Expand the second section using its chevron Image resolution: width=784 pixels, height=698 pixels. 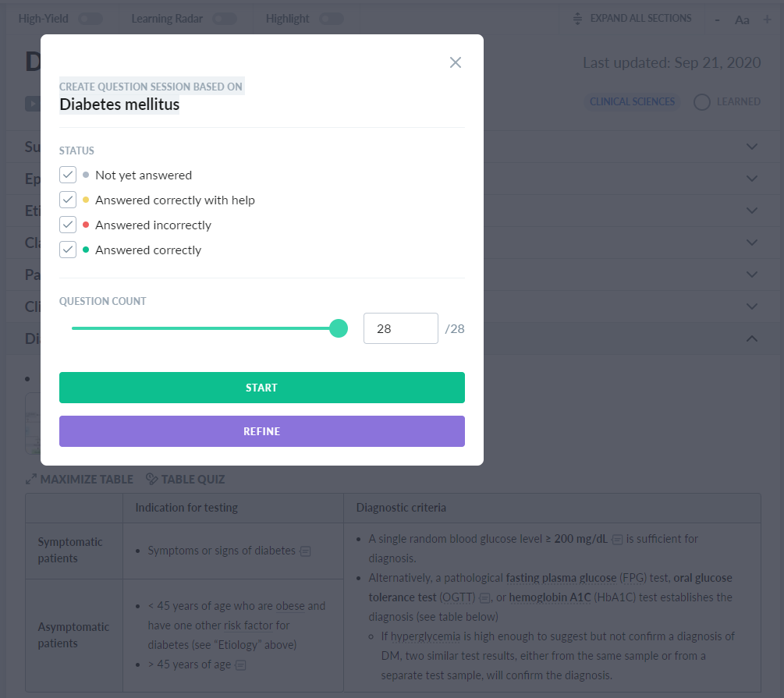coord(751,179)
